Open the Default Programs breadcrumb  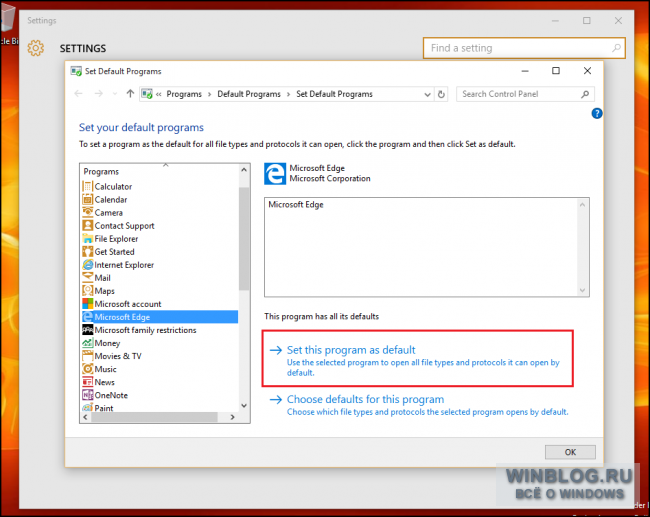249,94
